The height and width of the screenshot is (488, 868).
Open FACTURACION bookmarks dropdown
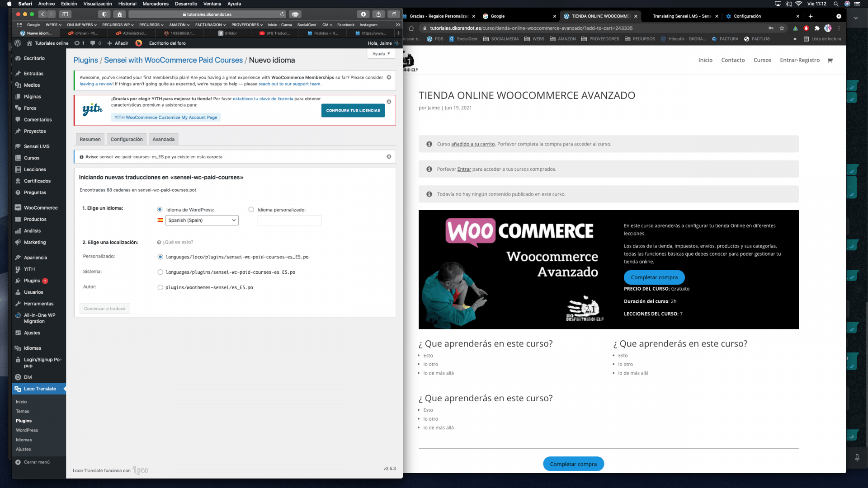210,25
